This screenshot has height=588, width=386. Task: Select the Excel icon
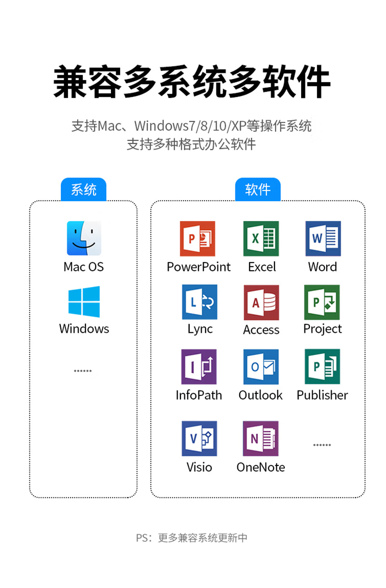coord(261,239)
